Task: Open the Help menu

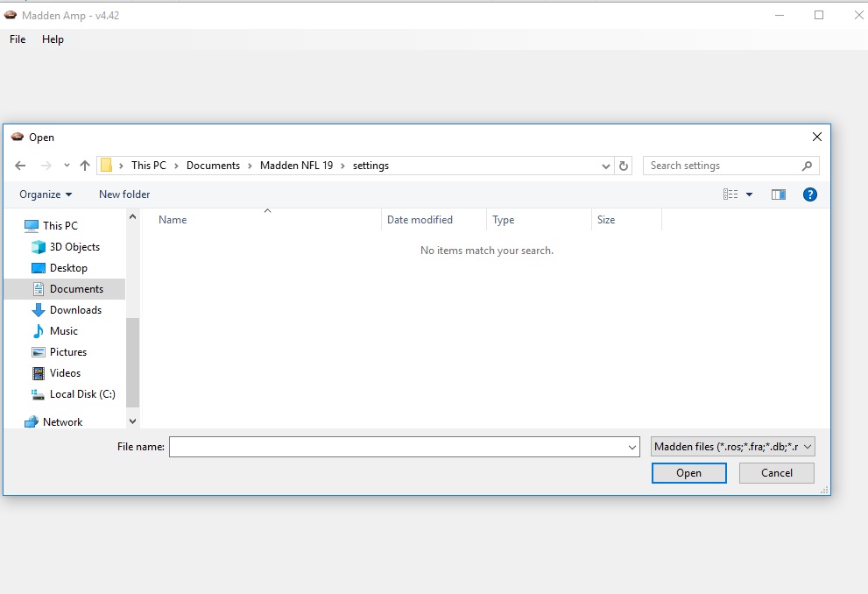Action: tap(53, 39)
